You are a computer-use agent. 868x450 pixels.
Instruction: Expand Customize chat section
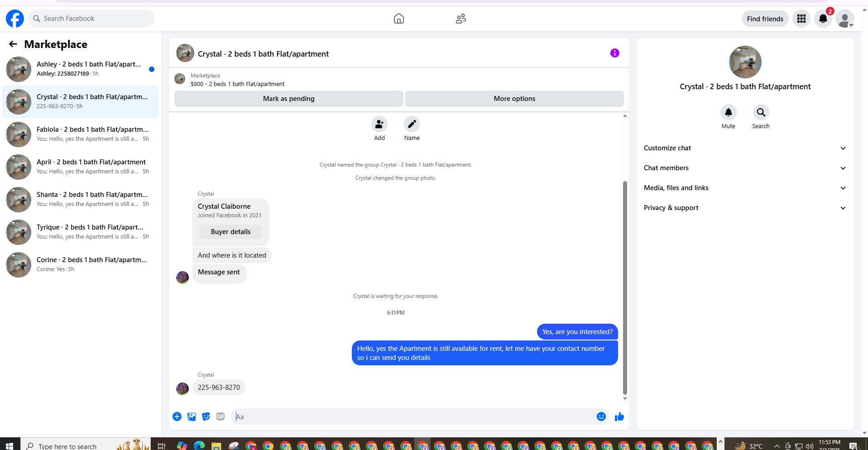745,148
